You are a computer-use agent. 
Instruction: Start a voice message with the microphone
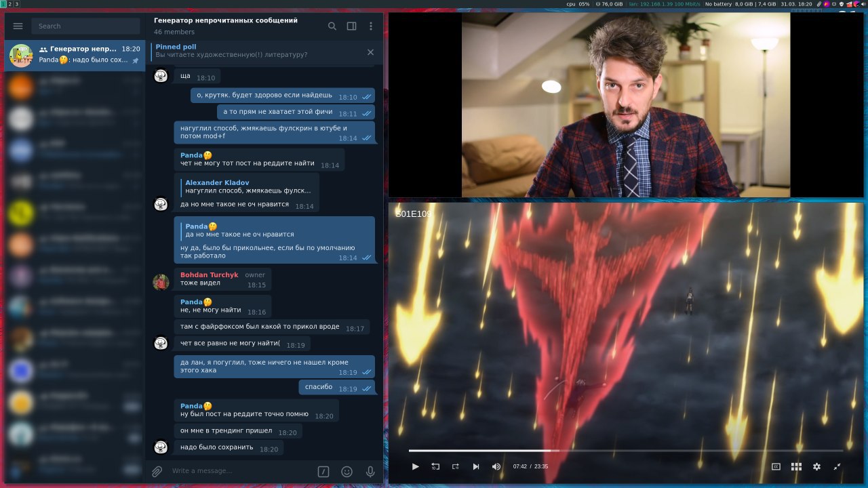[x=370, y=471]
